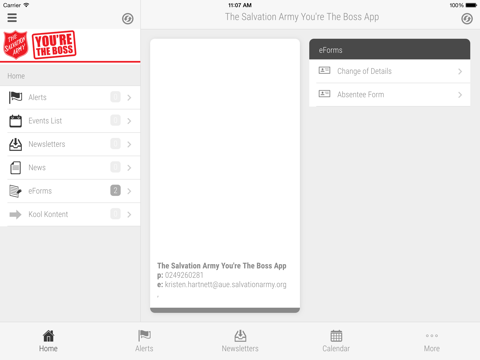480x360 pixels.
Task: Tap the kristen.hartnett email address
Action: pyautogui.click(x=226, y=284)
